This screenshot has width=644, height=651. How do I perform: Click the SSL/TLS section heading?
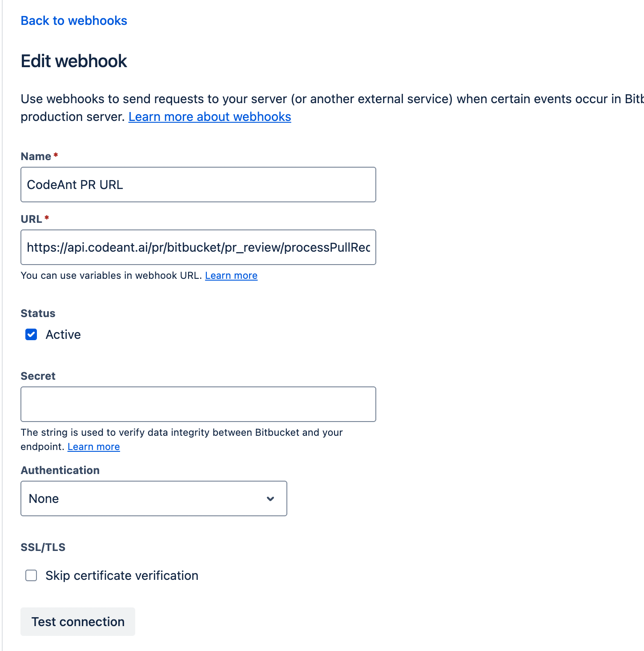(42, 547)
